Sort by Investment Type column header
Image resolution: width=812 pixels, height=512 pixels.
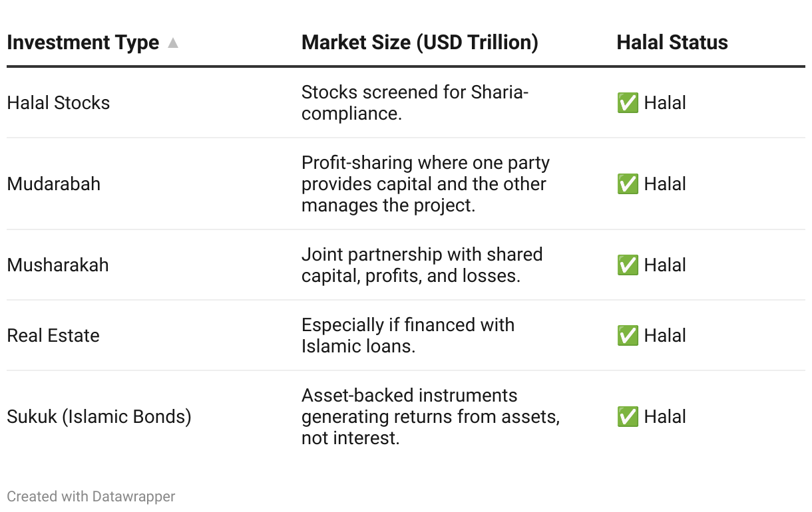point(83,43)
